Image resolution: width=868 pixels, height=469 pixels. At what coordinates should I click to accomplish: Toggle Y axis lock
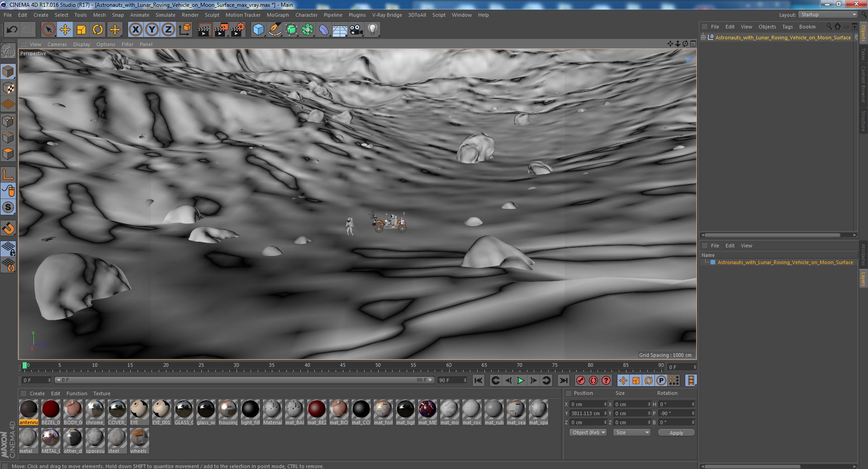coord(152,30)
